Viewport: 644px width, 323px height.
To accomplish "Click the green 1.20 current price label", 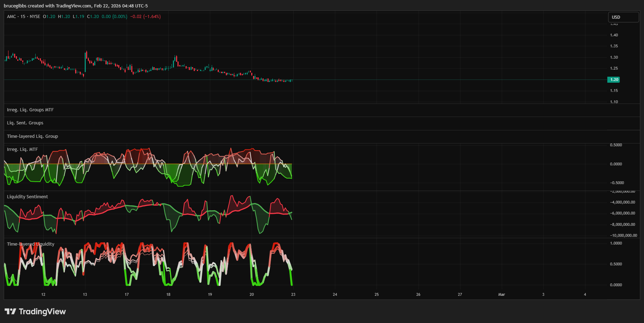I will tap(613, 80).
